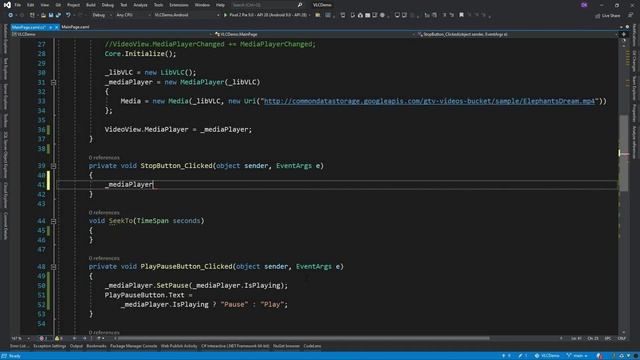Click the green Start debugging arrow
Viewport: 640px width, 360px height.
point(225,15)
